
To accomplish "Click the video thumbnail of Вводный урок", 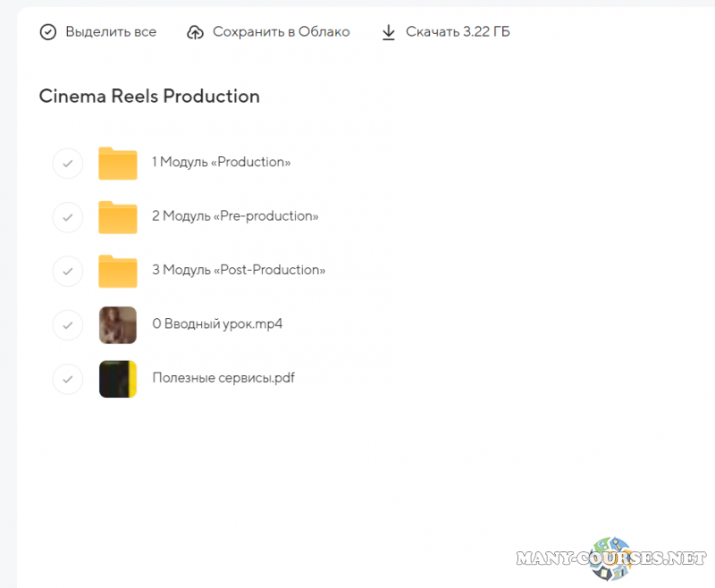I will point(118,325).
